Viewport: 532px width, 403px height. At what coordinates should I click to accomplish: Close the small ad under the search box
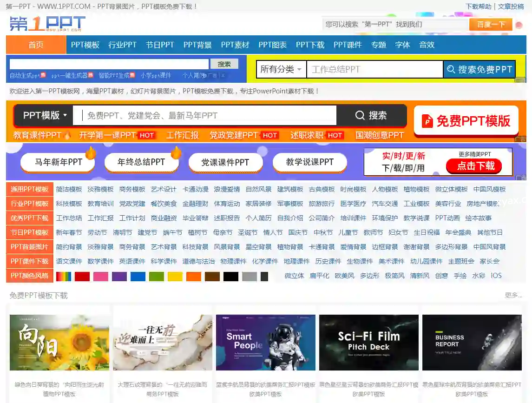click(x=223, y=75)
